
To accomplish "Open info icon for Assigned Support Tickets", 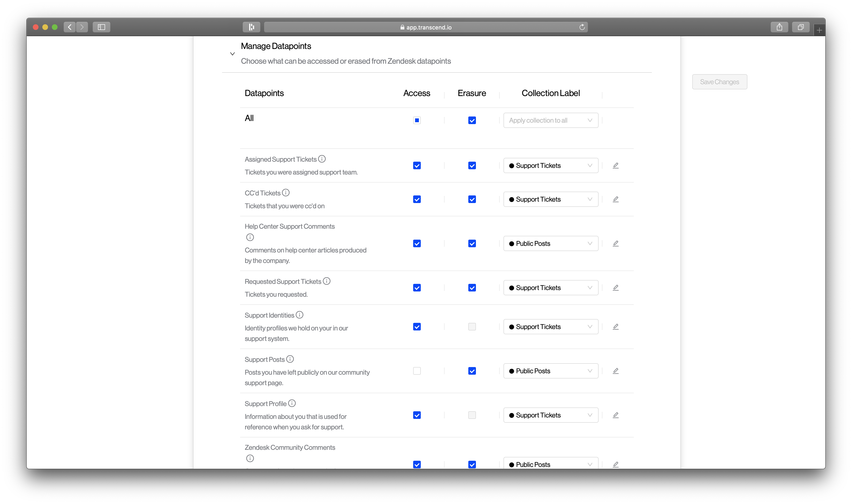I will (322, 159).
